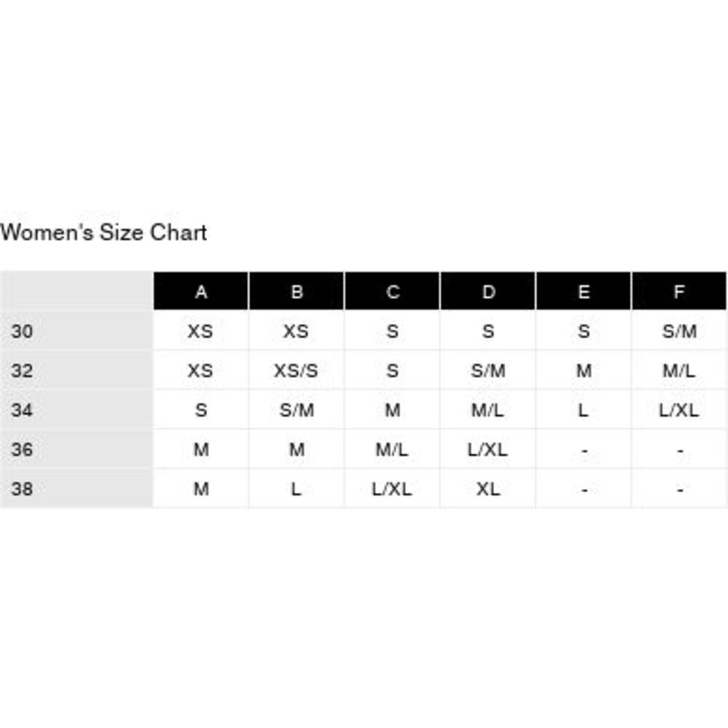This screenshot has width=728, height=728.
Task: Click the L cell in row 38 column B
Action: tap(296, 489)
